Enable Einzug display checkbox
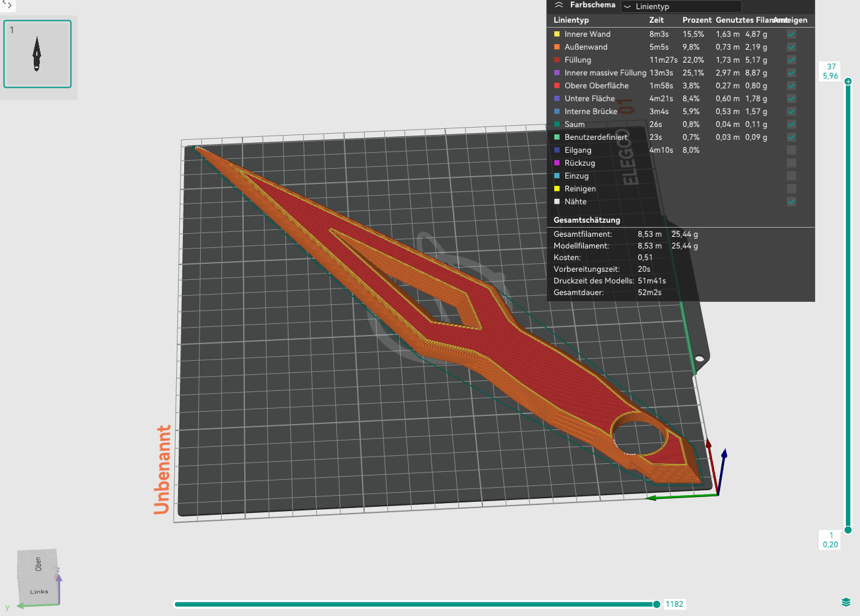 791,176
